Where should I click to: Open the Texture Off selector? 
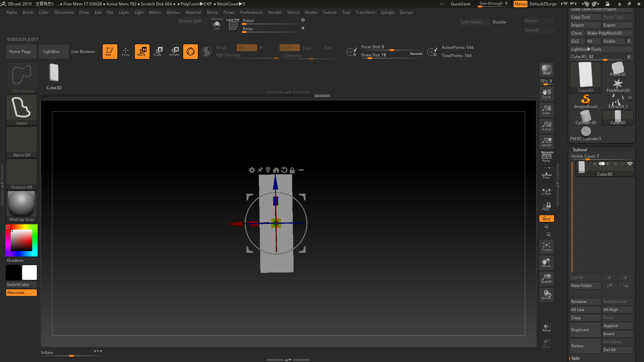(x=21, y=174)
